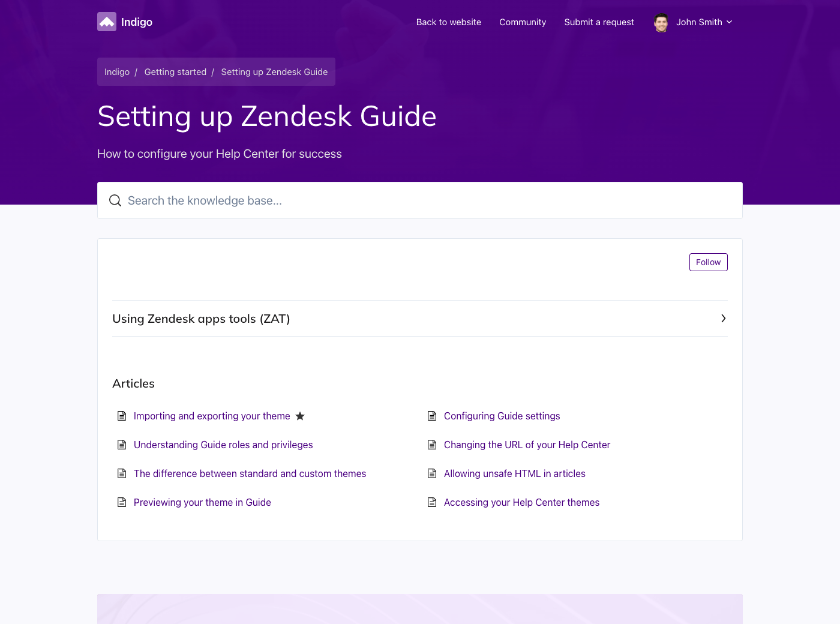Click document icon beside Allowing unsafe HTML
The image size is (840, 624).
tap(432, 474)
